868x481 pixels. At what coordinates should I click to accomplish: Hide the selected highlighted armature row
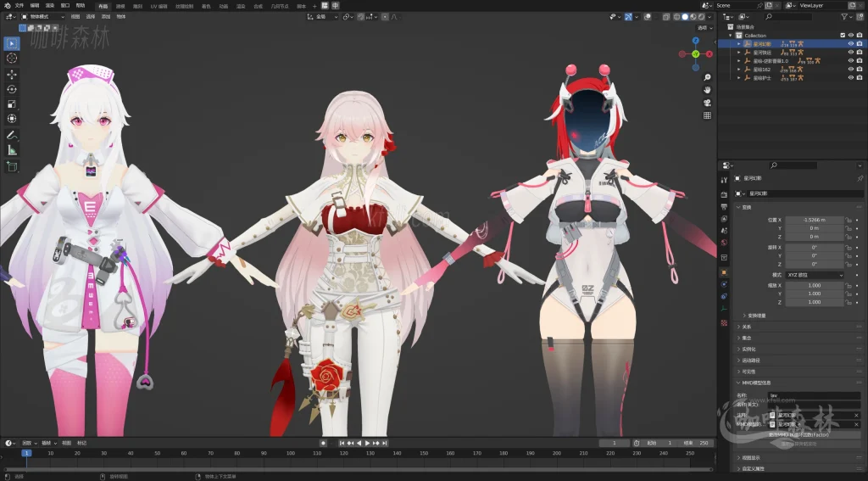tap(851, 44)
